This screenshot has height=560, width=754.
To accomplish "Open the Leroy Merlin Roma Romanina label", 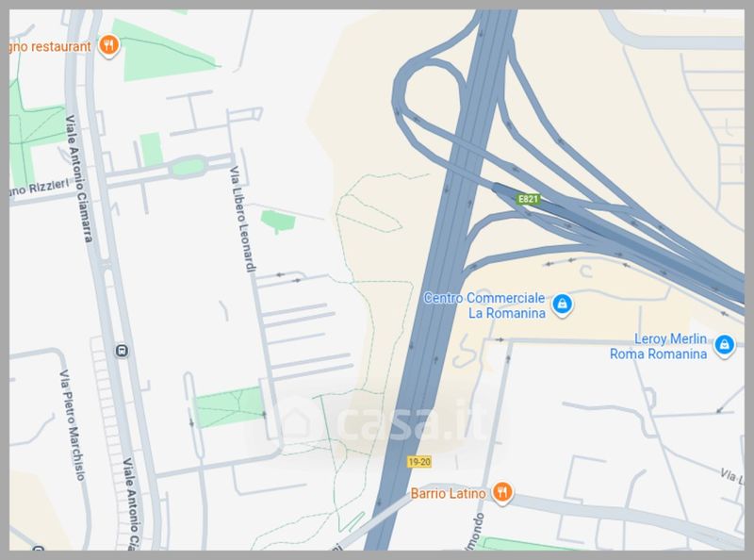I will 658,346.
